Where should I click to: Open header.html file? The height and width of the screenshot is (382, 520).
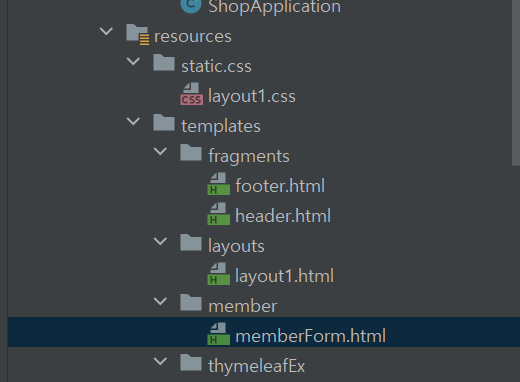[x=283, y=216]
